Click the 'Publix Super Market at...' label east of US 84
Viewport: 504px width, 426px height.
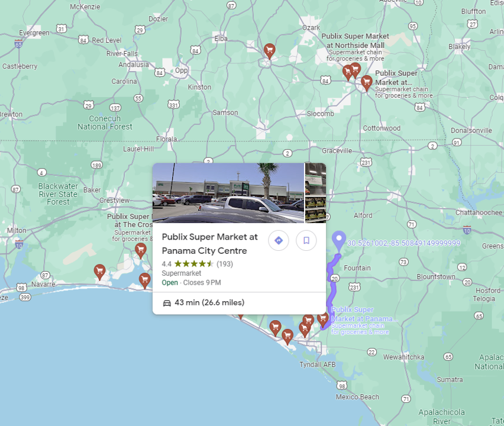[x=396, y=78]
